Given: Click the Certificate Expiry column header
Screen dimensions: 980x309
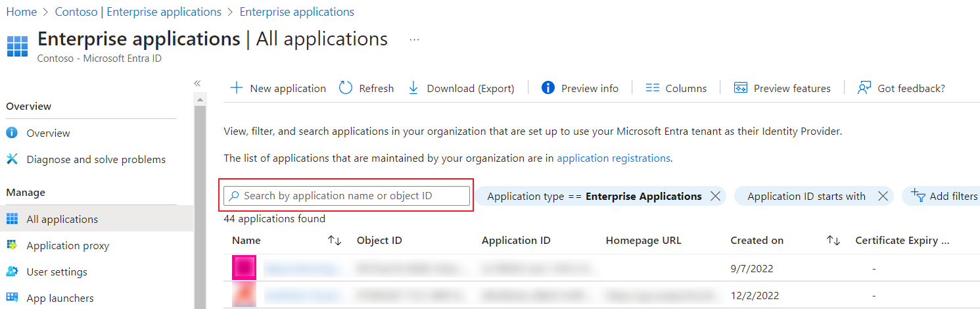Looking at the screenshot, I should pos(902,241).
